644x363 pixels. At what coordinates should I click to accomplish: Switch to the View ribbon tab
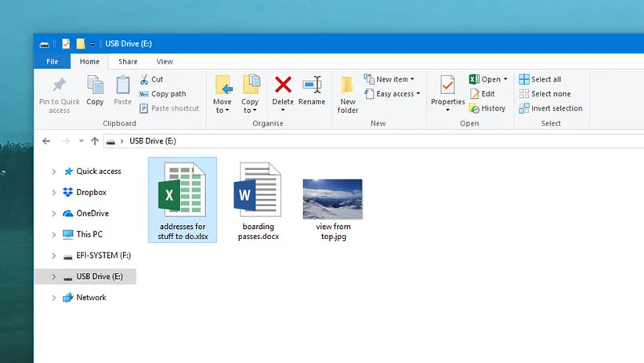click(165, 61)
